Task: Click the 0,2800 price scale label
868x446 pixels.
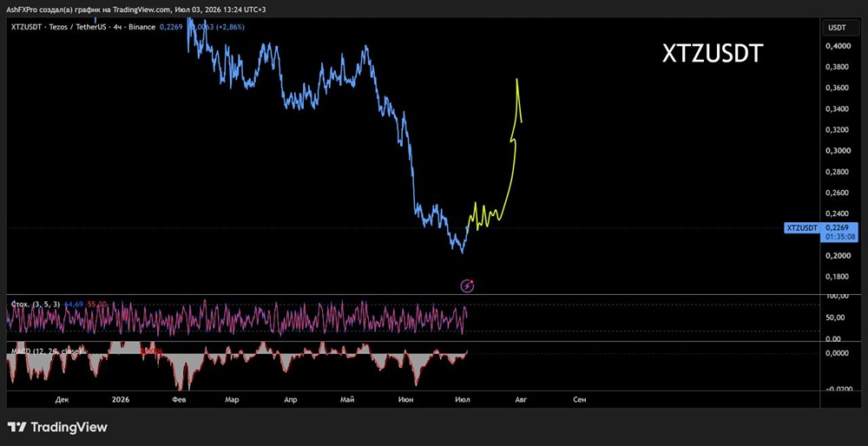Action: [835, 172]
